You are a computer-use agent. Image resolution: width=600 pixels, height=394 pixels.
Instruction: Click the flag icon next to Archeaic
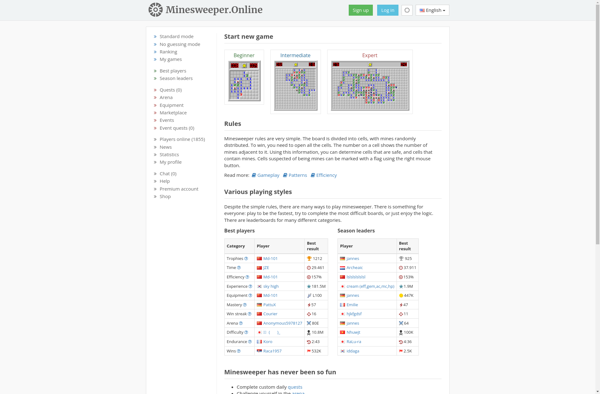click(x=342, y=268)
